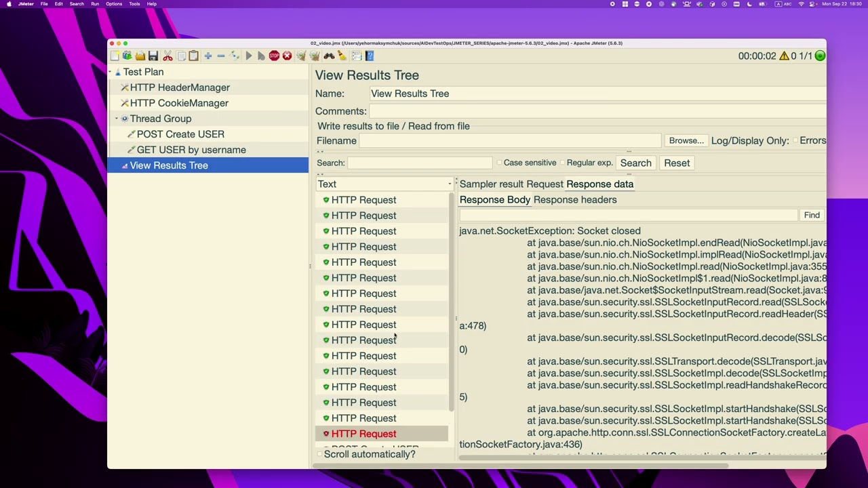The width and height of the screenshot is (868, 488).
Task: Click the Shutdown red X icon
Action: (287, 56)
